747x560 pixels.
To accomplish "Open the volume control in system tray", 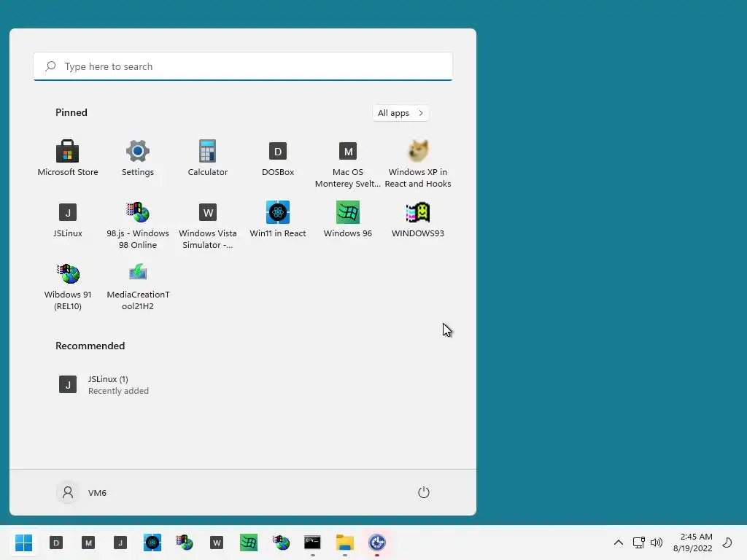I will (657, 542).
